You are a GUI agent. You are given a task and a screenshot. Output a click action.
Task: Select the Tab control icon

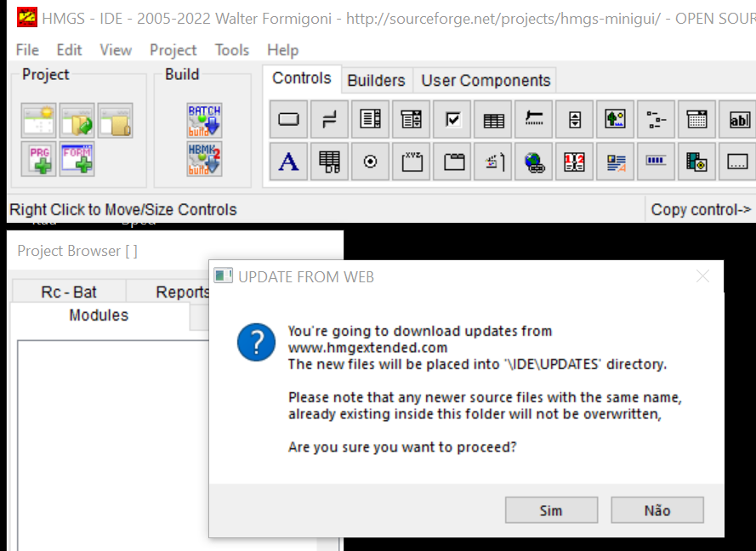[x=452, y=162]
